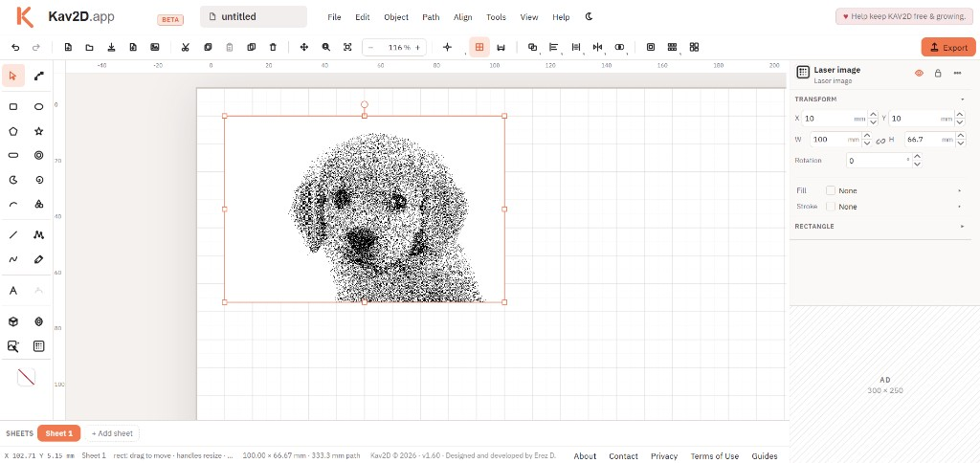Click the zoom magnifier tool

pos(325,48)
